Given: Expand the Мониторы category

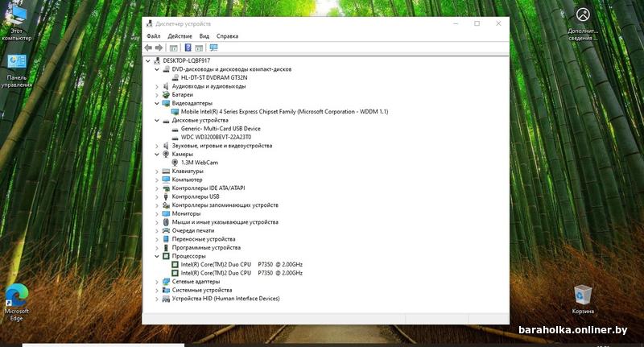Looking at the screenshot, I should pos(157,213).
